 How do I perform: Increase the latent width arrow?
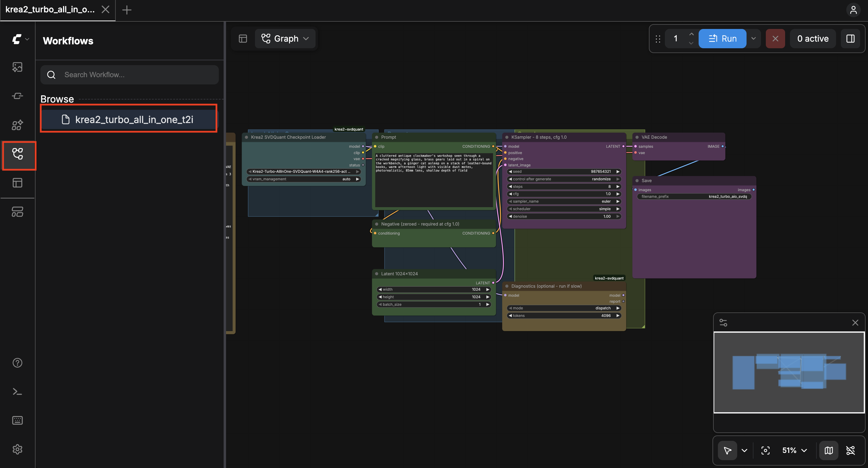(x=487, y=289)
